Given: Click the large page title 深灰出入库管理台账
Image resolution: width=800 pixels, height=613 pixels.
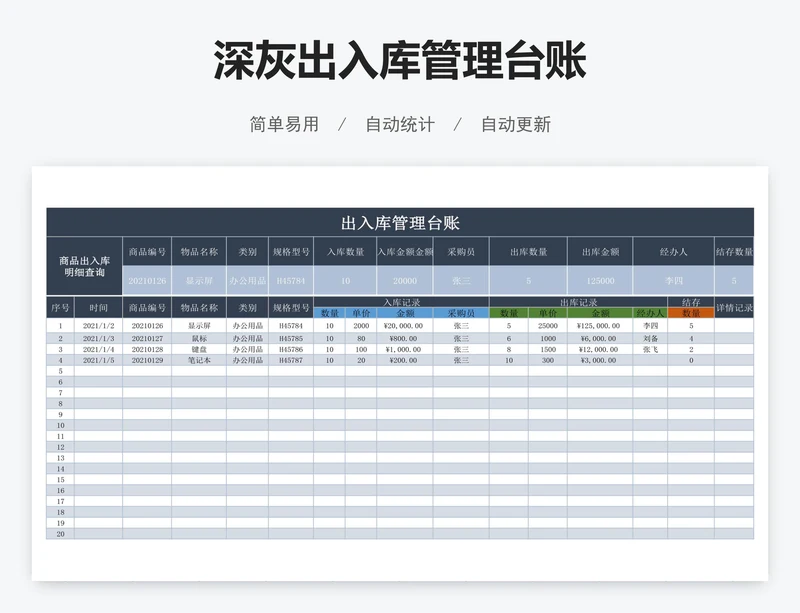Looking at the screenshot, I should [x=400, y=60].
